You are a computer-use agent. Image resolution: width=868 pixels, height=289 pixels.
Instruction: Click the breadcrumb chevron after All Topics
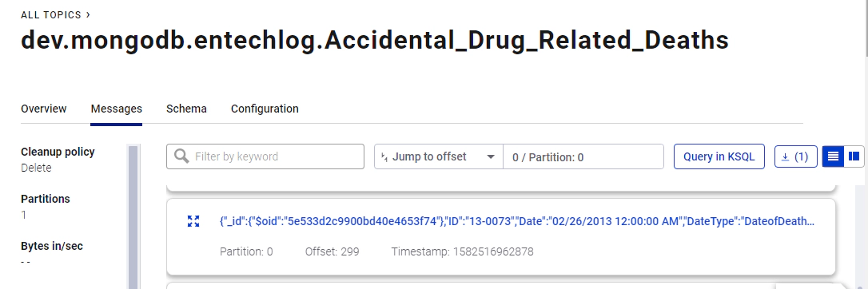coord(88,15)
